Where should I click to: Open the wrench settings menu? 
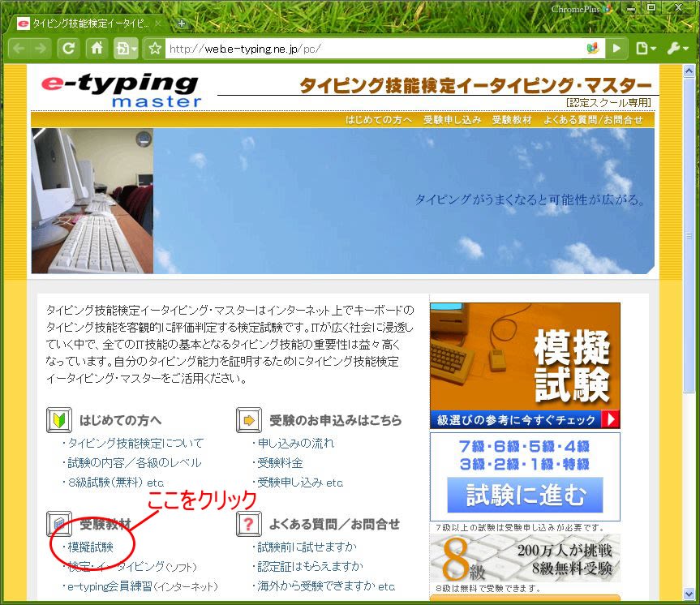677,49
